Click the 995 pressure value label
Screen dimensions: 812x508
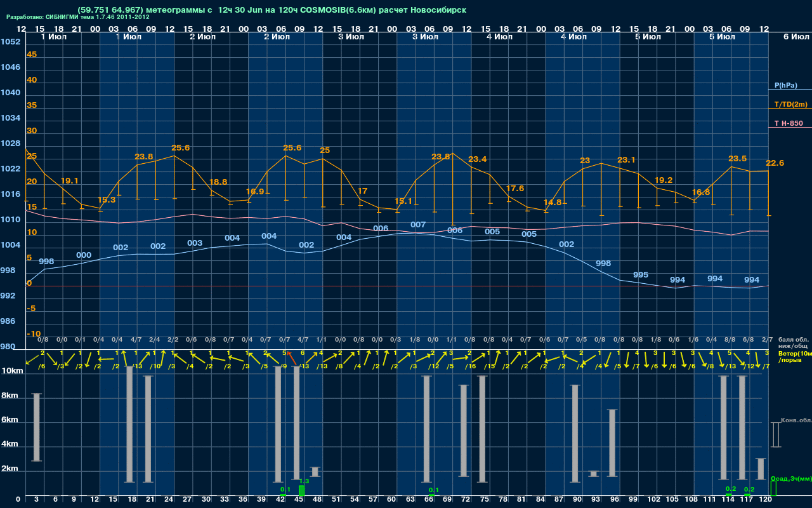(x=641, y=275)
